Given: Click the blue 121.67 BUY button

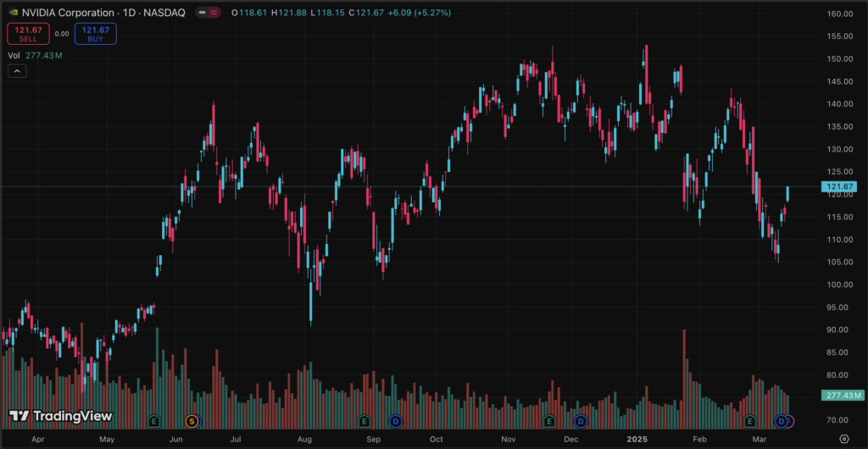Looking at the screenshot, I should [95, 34].
